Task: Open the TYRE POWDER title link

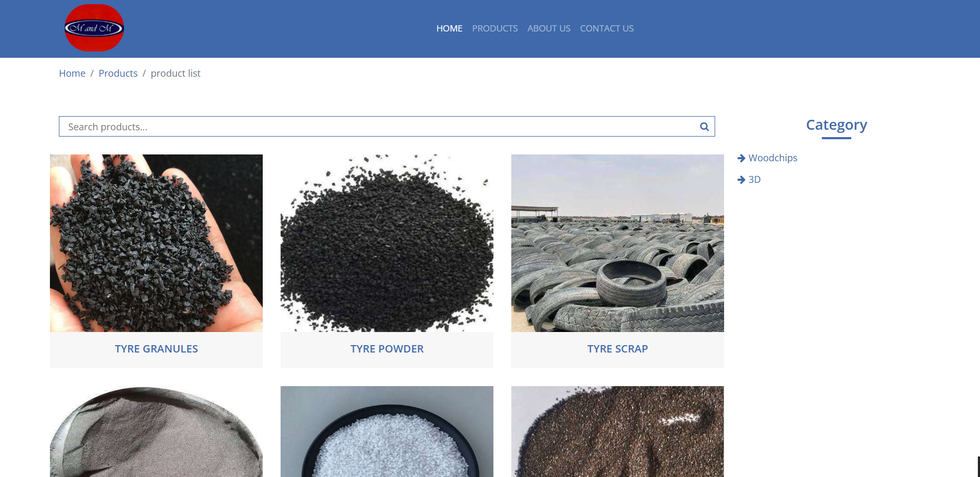Action: coord(387,349)
